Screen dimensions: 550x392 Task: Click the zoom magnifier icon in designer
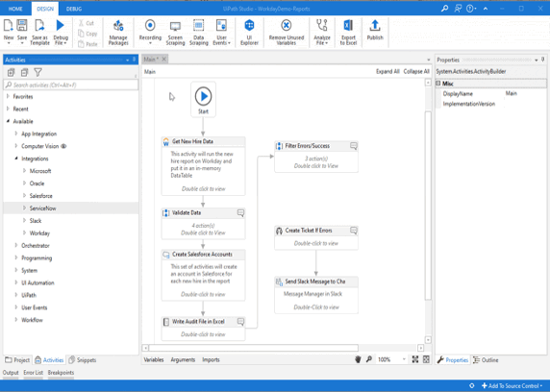369,359
